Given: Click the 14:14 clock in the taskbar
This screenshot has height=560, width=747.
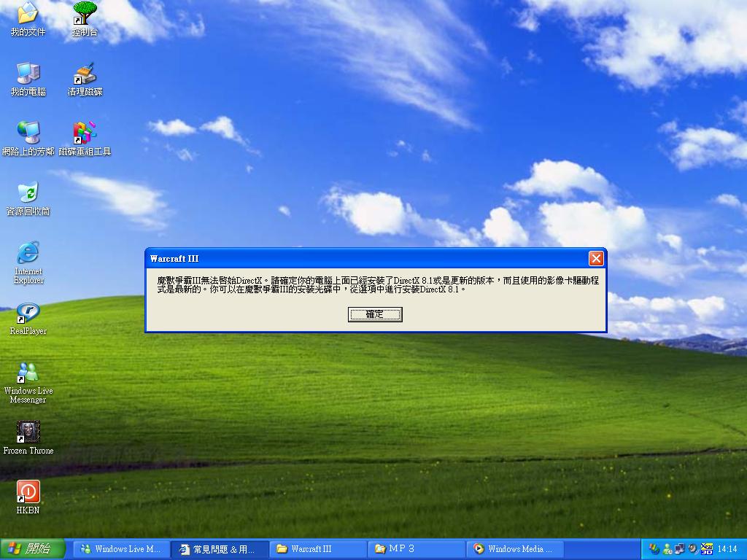Looking at the screenshot, I should point(727,548).
